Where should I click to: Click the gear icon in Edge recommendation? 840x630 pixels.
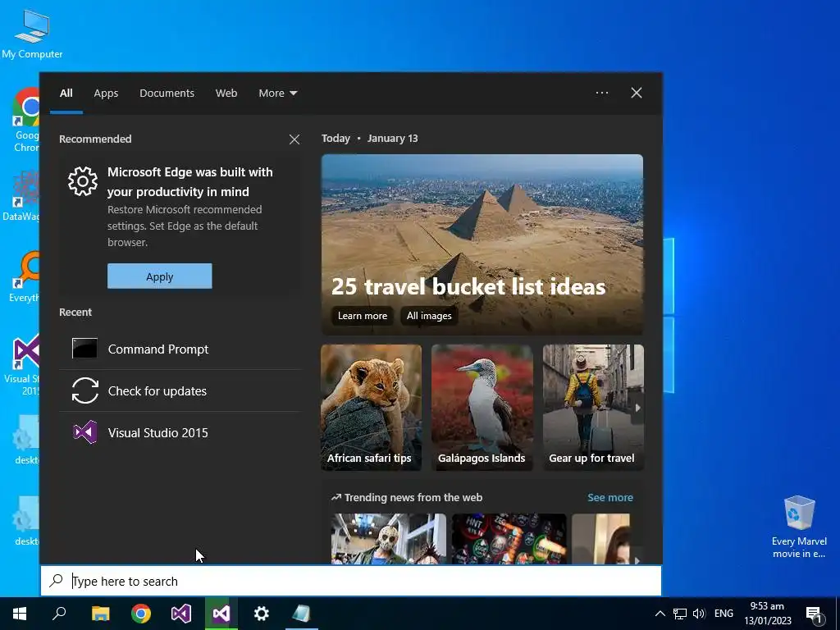click(83, 181)
